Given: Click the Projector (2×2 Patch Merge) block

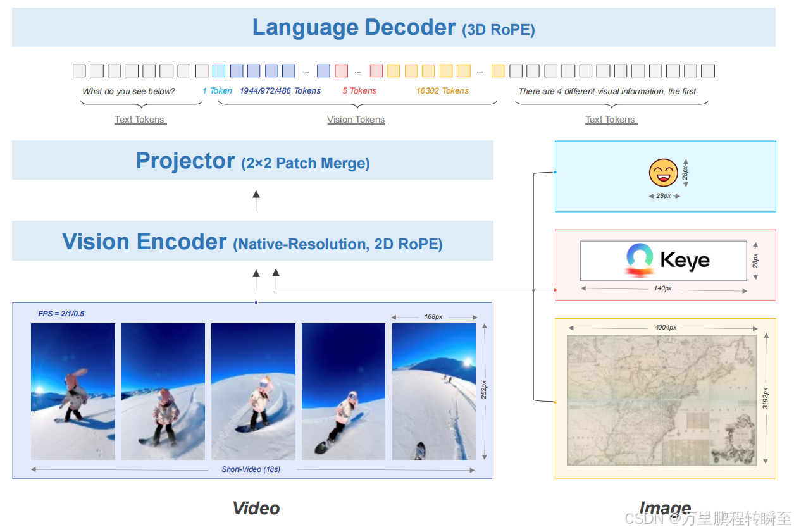Looking at the screenshot, I should tap(252, 161).
